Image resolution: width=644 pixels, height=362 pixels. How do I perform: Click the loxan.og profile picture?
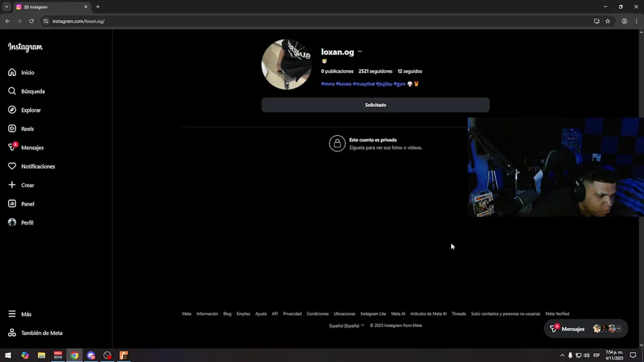pos(287,64)
